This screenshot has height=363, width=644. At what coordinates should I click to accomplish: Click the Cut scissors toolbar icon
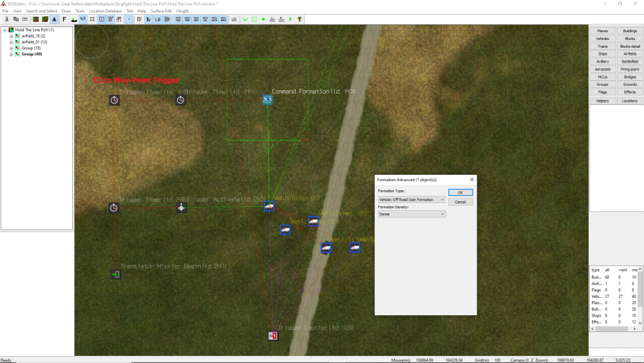click(6, 19)
